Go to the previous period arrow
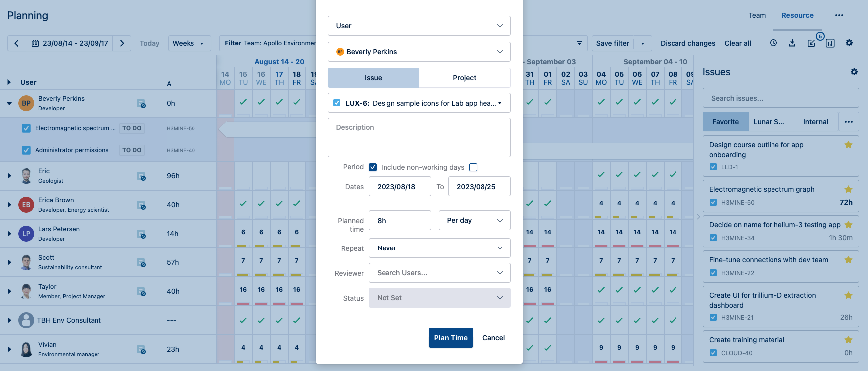This screenshot has height=371, width=868. 17,43
